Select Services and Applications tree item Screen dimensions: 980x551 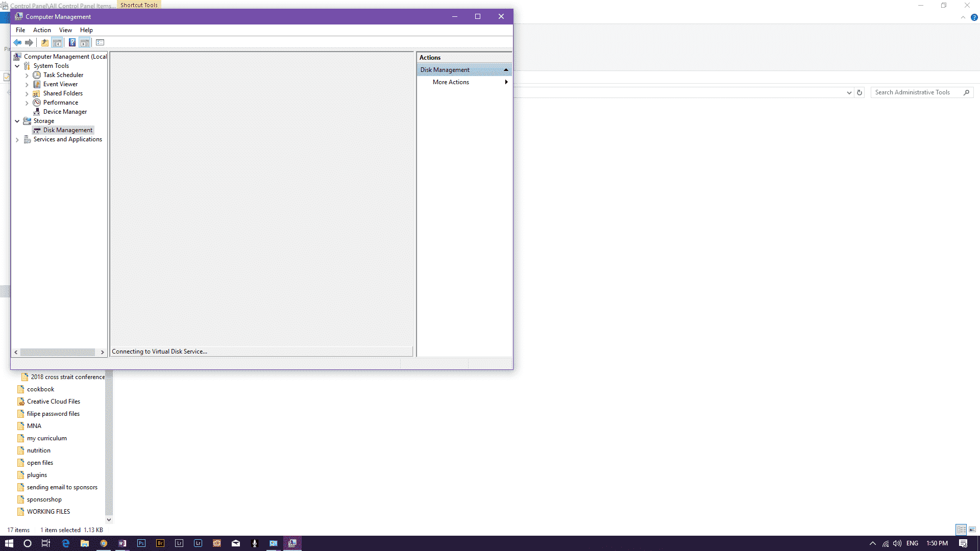click(67, 139)
